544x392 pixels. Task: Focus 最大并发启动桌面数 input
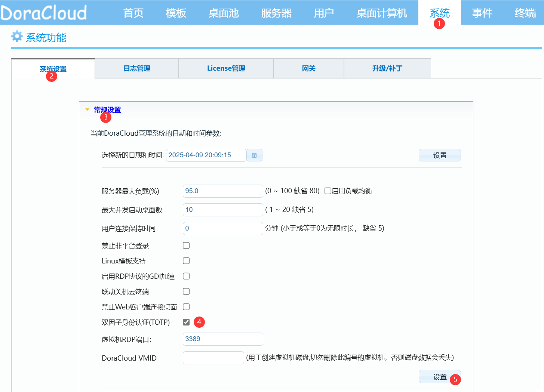(x=223, y=210)
